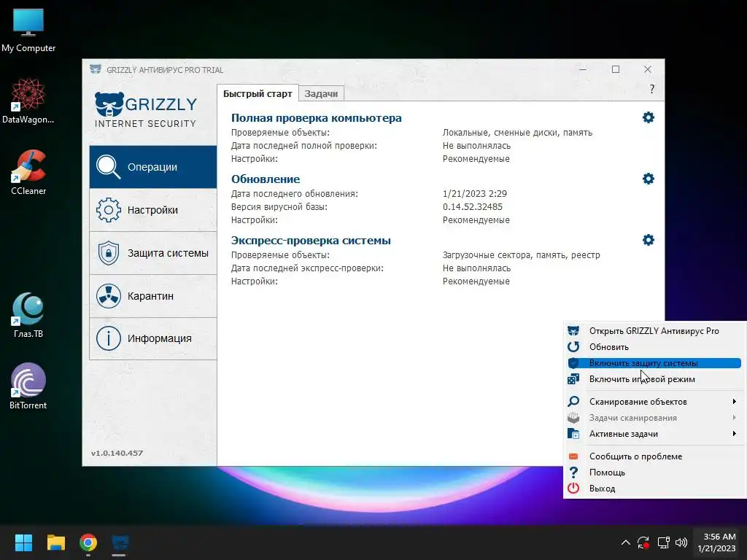
Task: Choose Помощь in tray menu
Action: pos(654,472)
